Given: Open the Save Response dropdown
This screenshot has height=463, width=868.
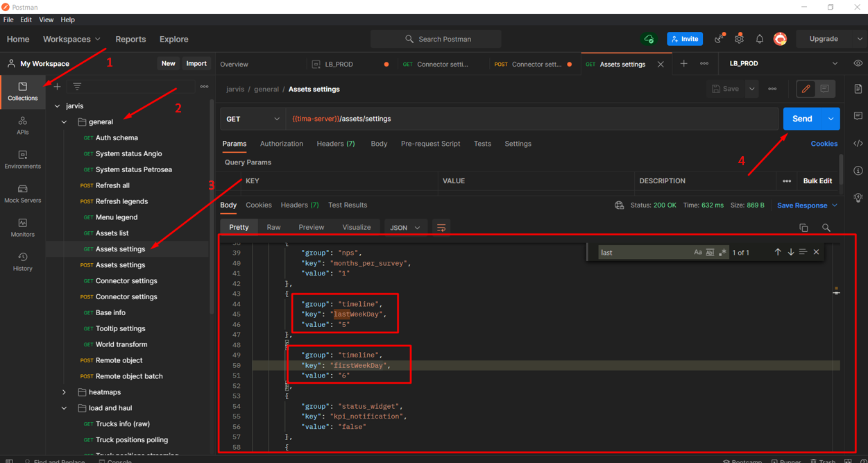Looking at the screenshot, I should (x=807, y=205).
